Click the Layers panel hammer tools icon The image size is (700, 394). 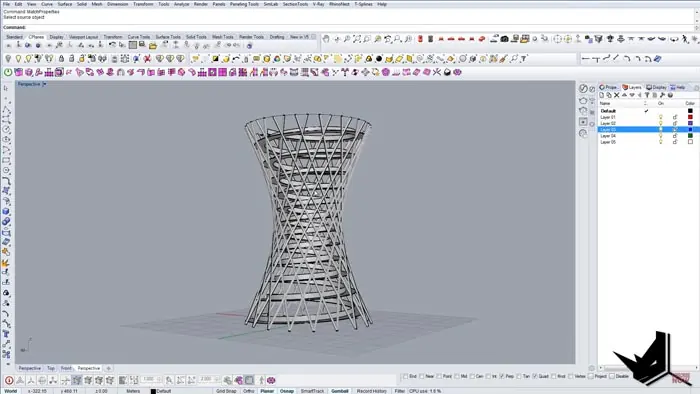pyautogui.click(x=662, y=95)
